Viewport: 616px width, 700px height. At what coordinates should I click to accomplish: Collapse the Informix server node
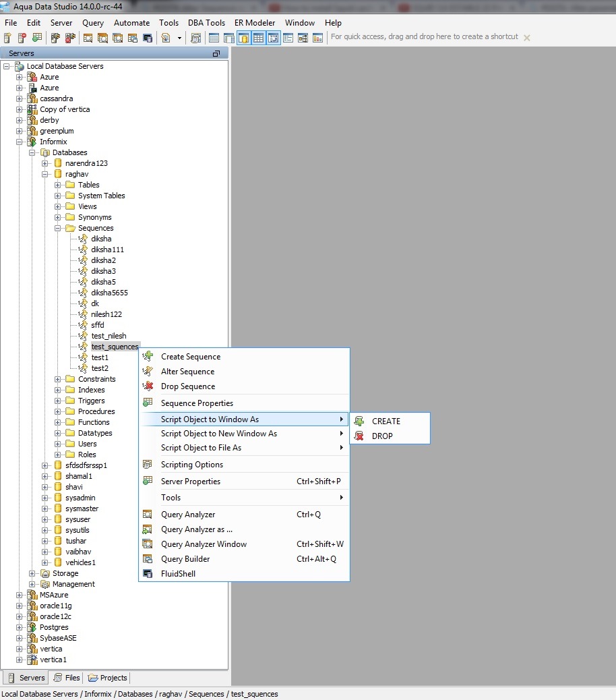point(19,142)
